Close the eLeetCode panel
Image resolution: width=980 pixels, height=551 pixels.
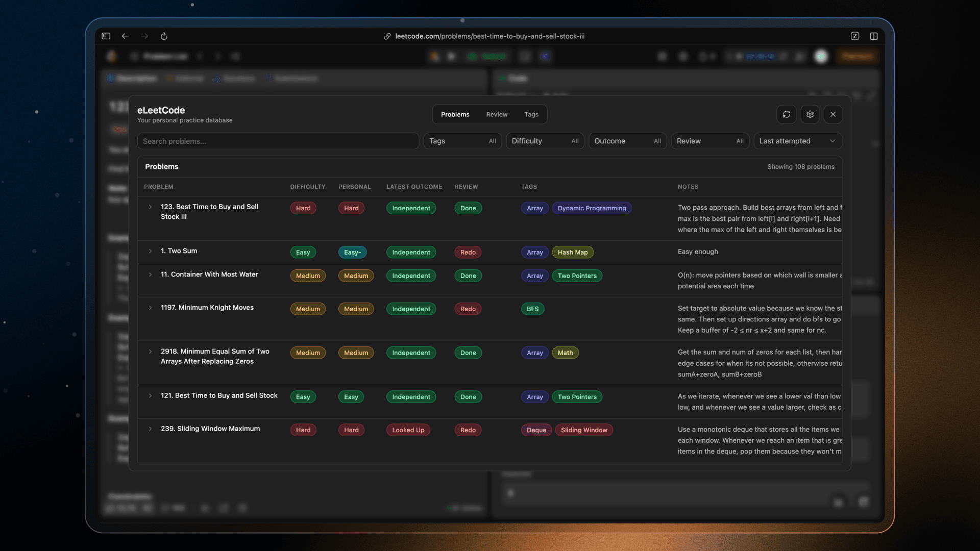[833, 114]
